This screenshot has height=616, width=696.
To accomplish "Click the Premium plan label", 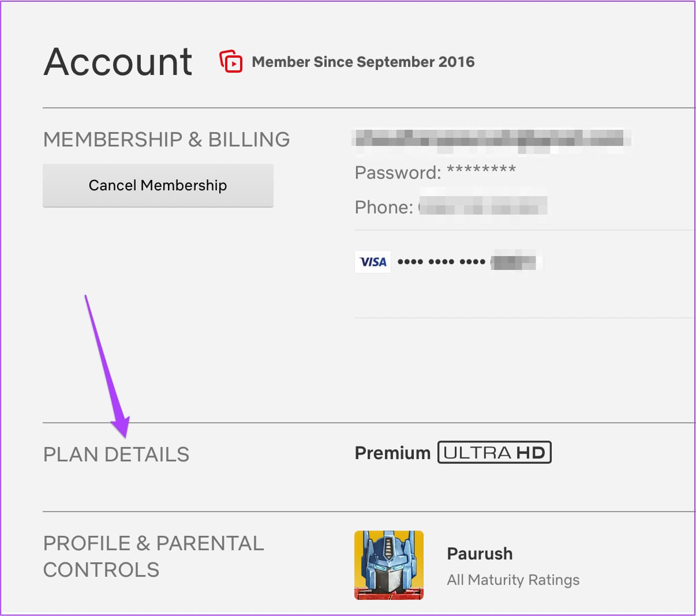I will [x=392, y=453].
